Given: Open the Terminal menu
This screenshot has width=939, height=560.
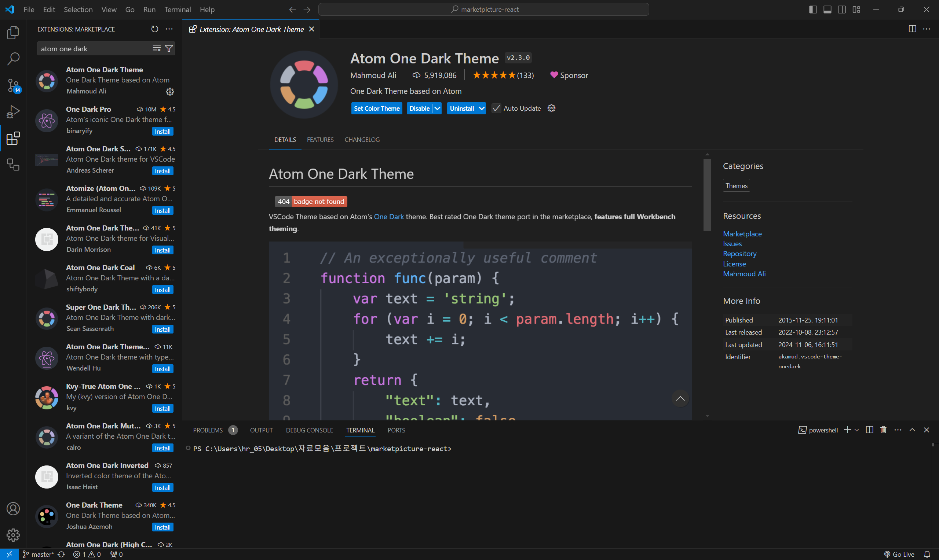Looking at the screenshot, I should tap(178, 10).
